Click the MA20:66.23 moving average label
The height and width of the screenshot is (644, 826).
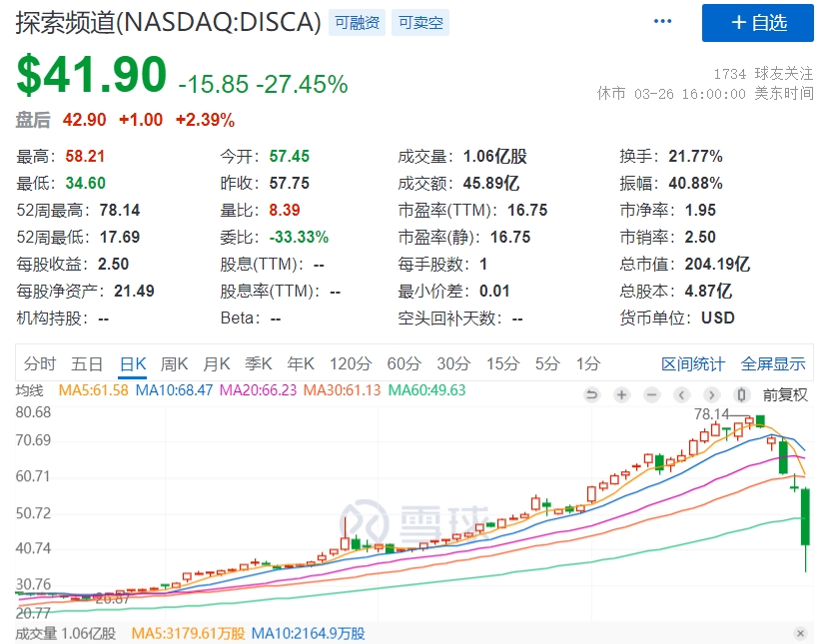coord(258,390)
